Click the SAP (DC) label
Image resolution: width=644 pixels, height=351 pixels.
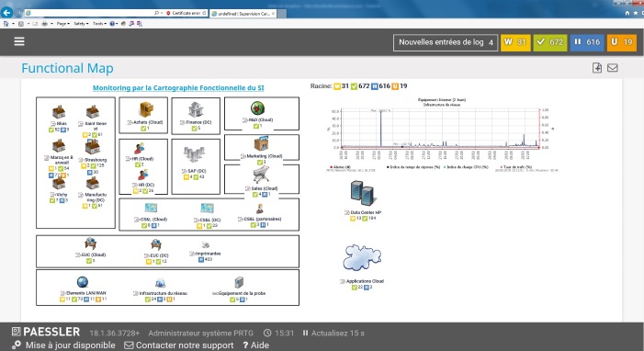[196, 171]
